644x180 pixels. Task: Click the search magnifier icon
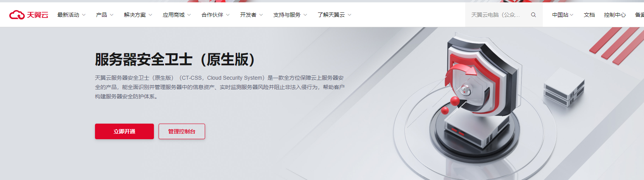[534, 15]
